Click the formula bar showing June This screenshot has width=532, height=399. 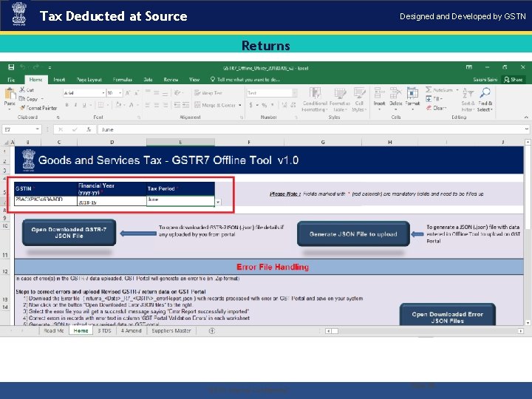tap(310, 129)
